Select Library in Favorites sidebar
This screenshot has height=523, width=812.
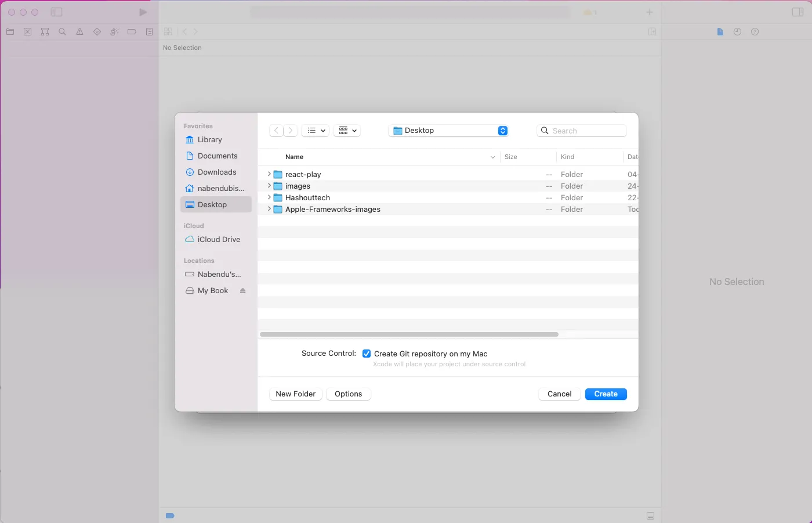(x=216, y=140)
